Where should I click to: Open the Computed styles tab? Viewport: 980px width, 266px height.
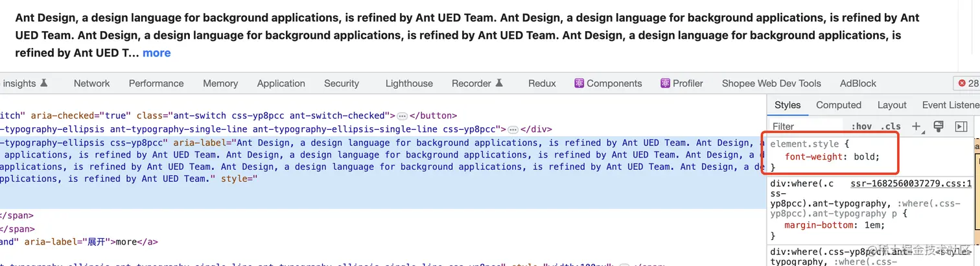pos(838,105)
